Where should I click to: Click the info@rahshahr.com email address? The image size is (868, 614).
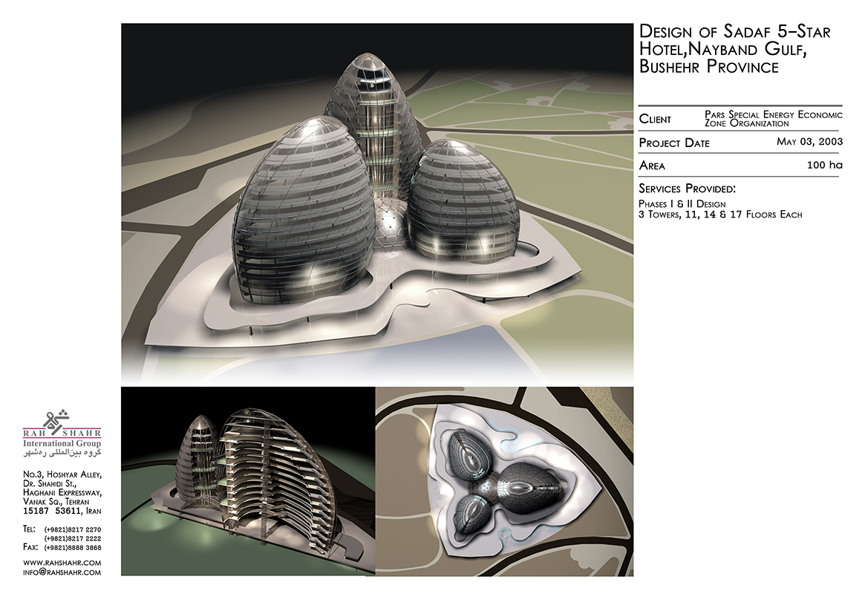pos(62,572)
